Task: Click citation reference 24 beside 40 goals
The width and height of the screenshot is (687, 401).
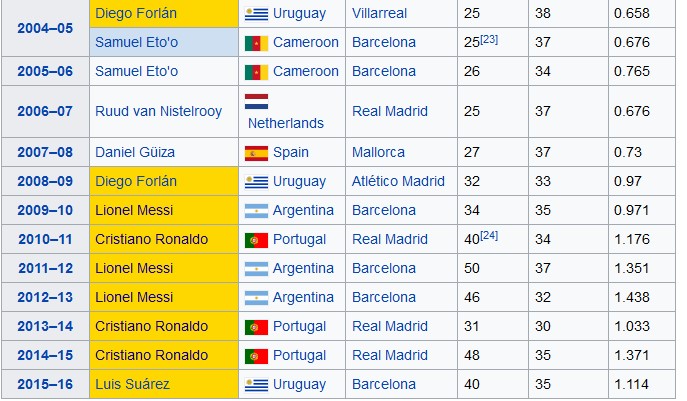Action: pos(489,235)
